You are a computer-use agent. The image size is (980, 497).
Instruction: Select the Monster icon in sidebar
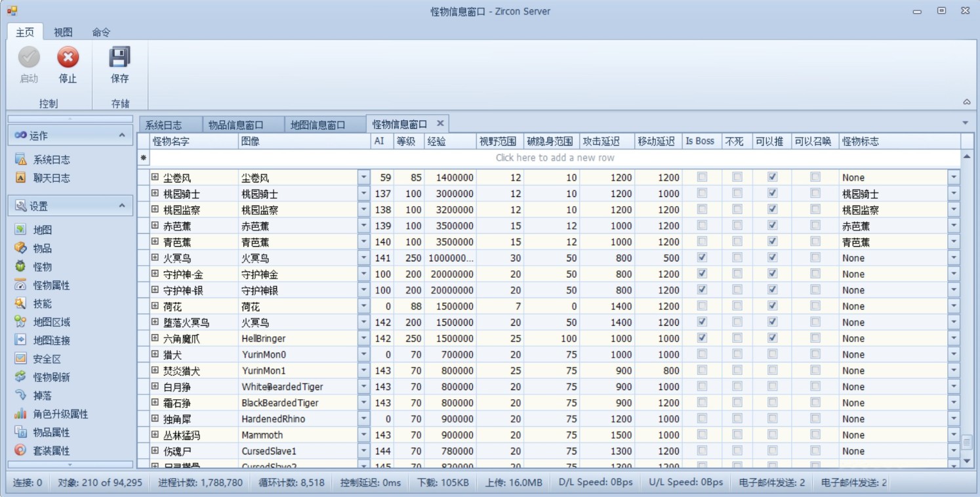point(21,267)
